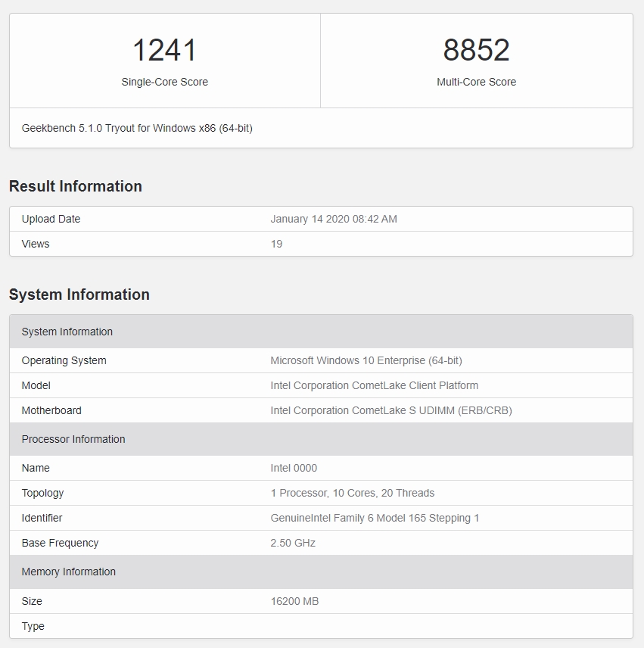Click the Single-Core Score label
644x648 pixels.
(x=164, y=82)
